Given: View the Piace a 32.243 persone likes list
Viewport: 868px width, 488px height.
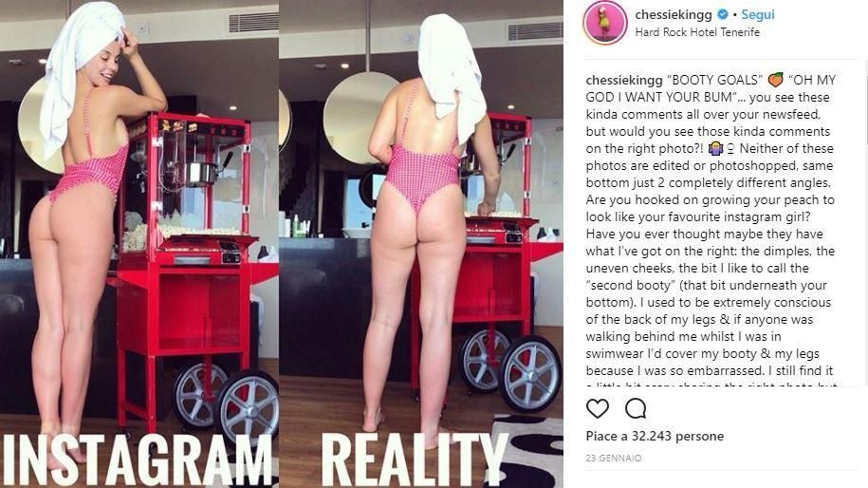Looking at the screenshot, I should point(655,436).
